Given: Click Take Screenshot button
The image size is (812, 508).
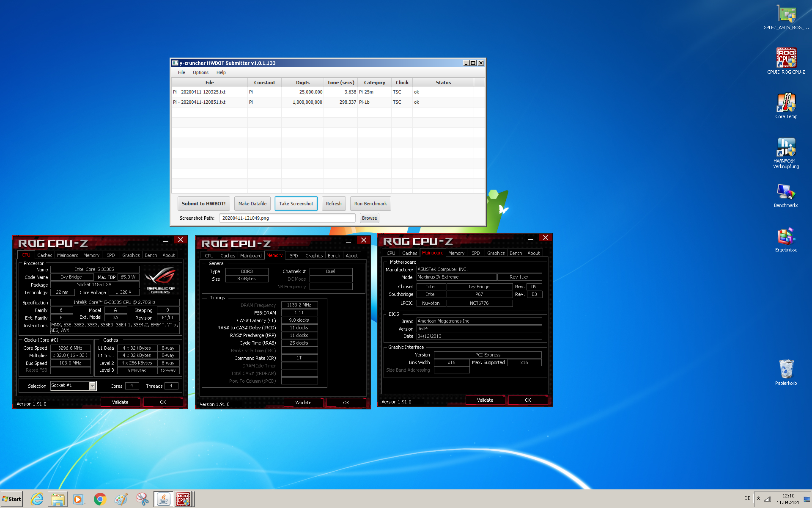Looking at the screenshot, I should point(296,204).
